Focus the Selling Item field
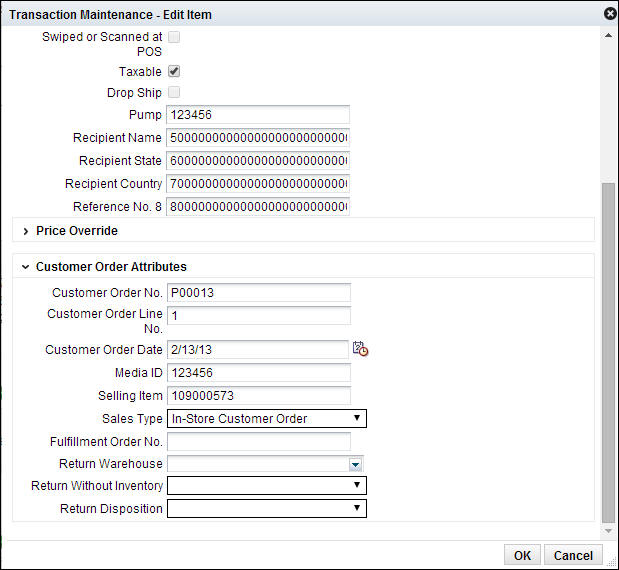 click(259, 396)
